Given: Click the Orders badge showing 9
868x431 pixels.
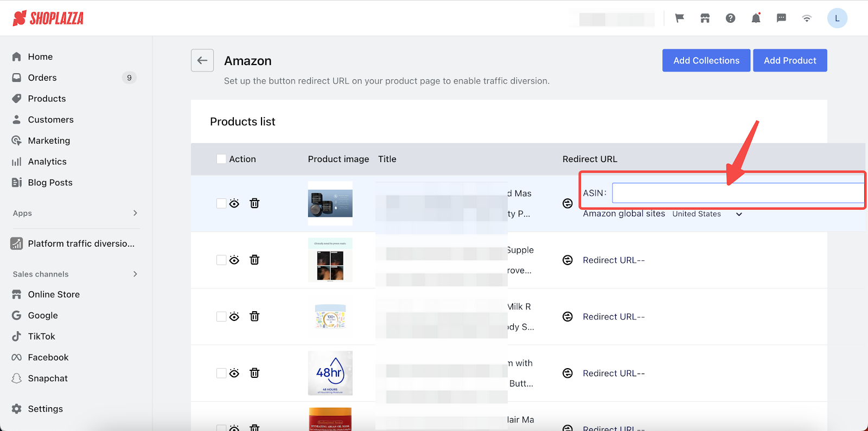Looking at the screenshot, I should click(x=129, y=78).
